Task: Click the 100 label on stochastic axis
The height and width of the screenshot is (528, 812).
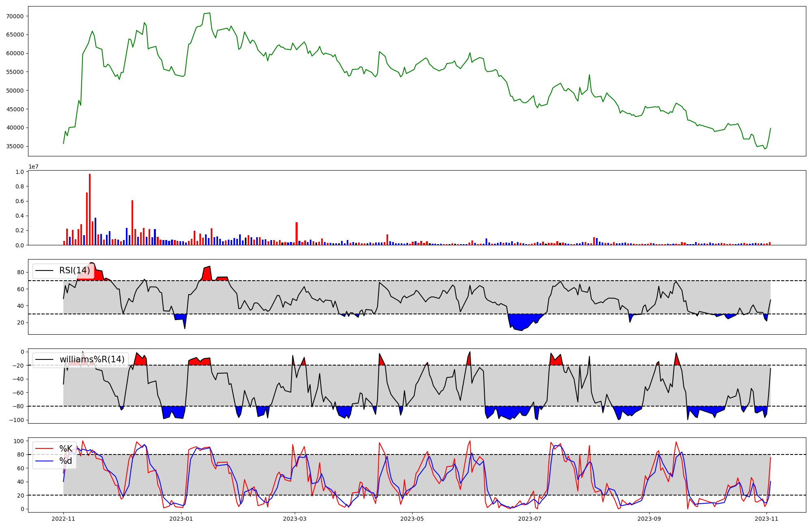Action: 19,441
